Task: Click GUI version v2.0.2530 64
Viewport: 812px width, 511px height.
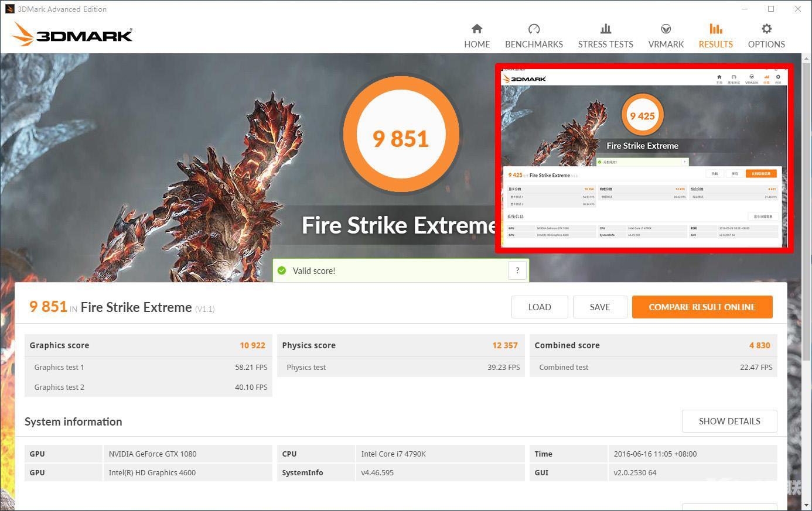Action: [635, 472]
